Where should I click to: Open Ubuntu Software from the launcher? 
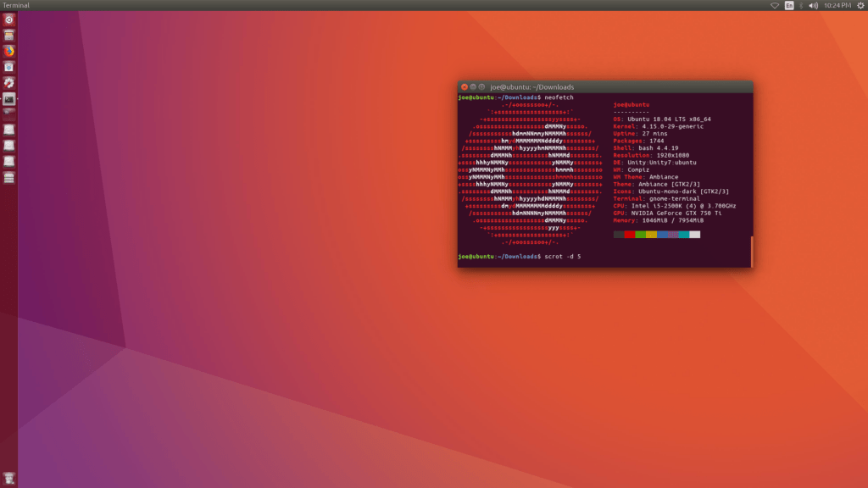[8, 67]
